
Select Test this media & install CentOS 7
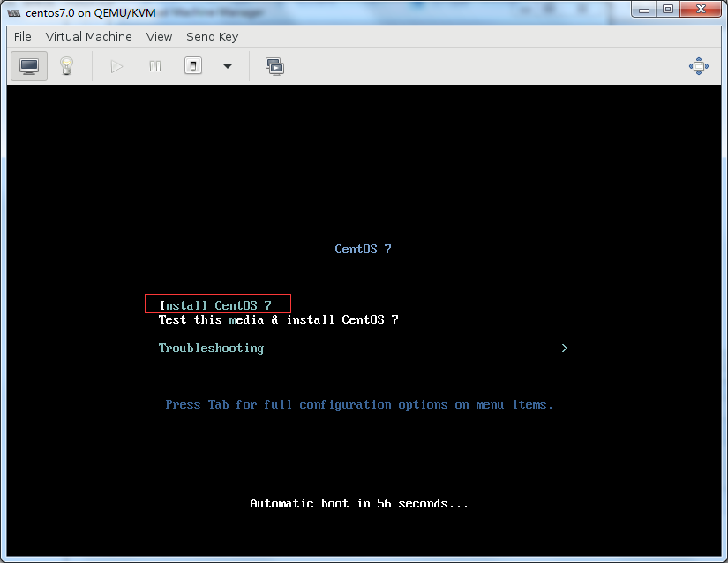(279, 319)
